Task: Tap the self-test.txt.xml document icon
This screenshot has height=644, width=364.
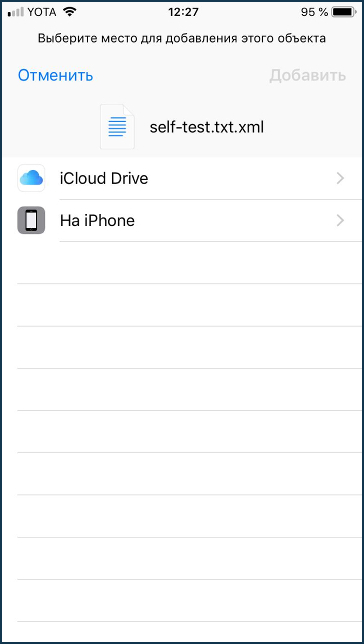Action: [117, 127]
